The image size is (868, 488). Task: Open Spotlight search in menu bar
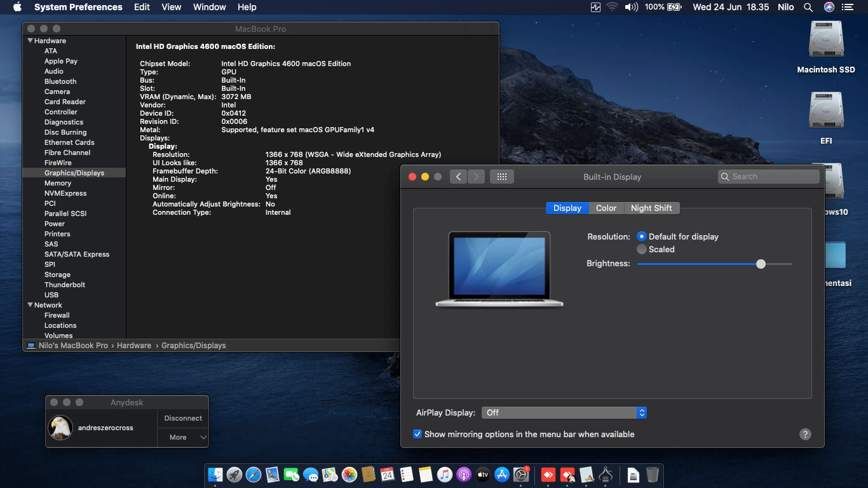pos(808,7)
